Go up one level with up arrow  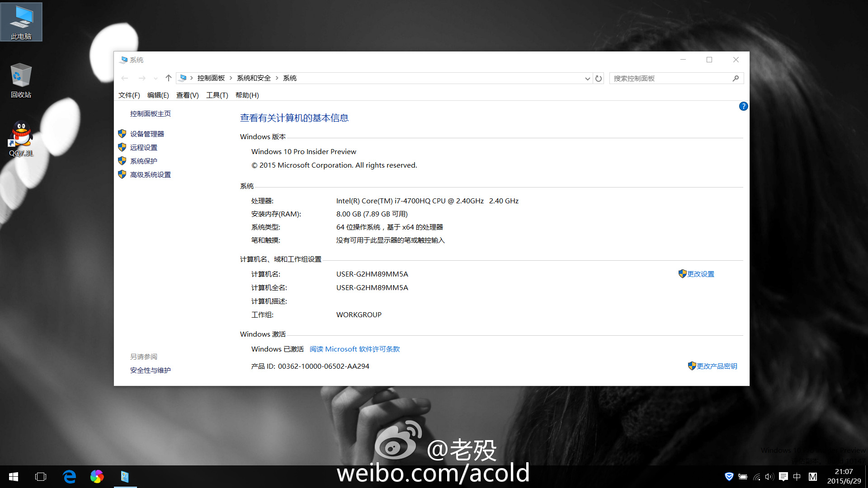pos(168,78)
